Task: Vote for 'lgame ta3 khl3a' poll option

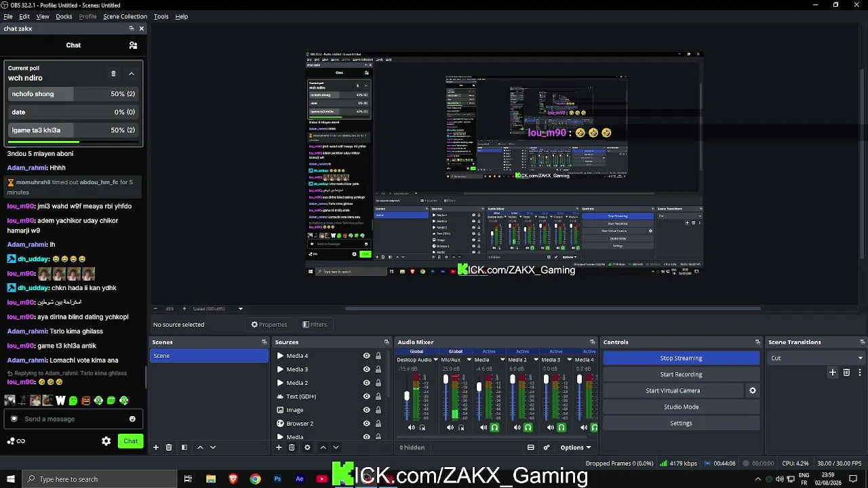Action: [73, 130]
